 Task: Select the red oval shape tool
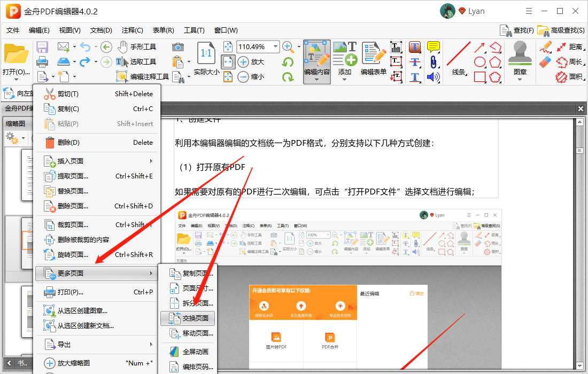click(x=479, y=62)
